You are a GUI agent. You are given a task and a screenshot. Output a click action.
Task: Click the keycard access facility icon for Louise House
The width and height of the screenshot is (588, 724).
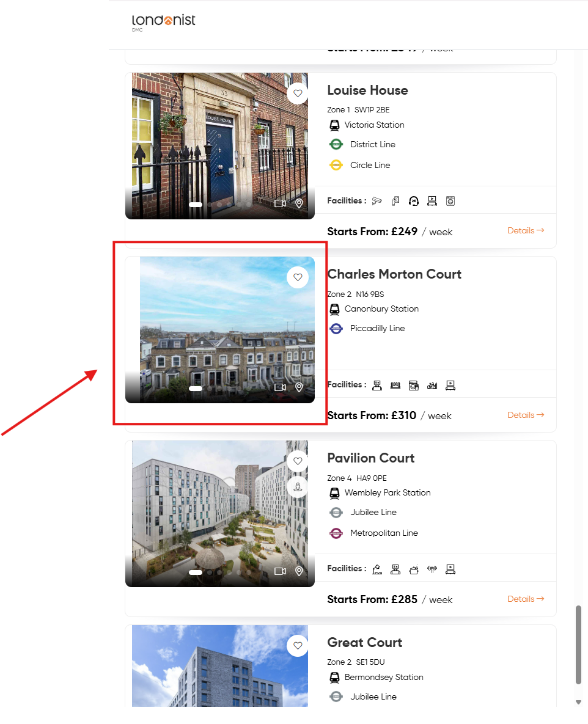tap(395, 201)
